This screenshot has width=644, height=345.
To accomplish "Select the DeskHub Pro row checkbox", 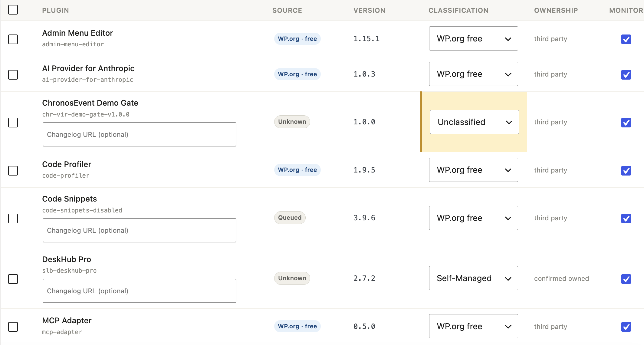I will [13, 279].
